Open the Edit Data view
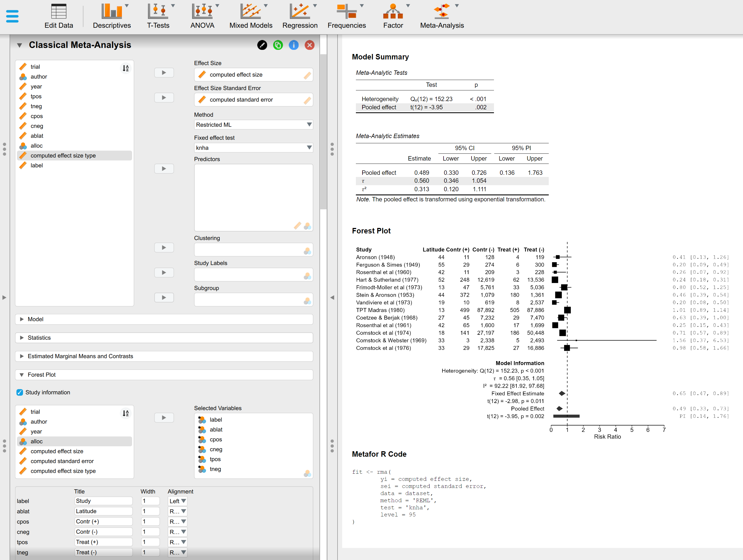 pyautogui.click(x=58, y=16)
